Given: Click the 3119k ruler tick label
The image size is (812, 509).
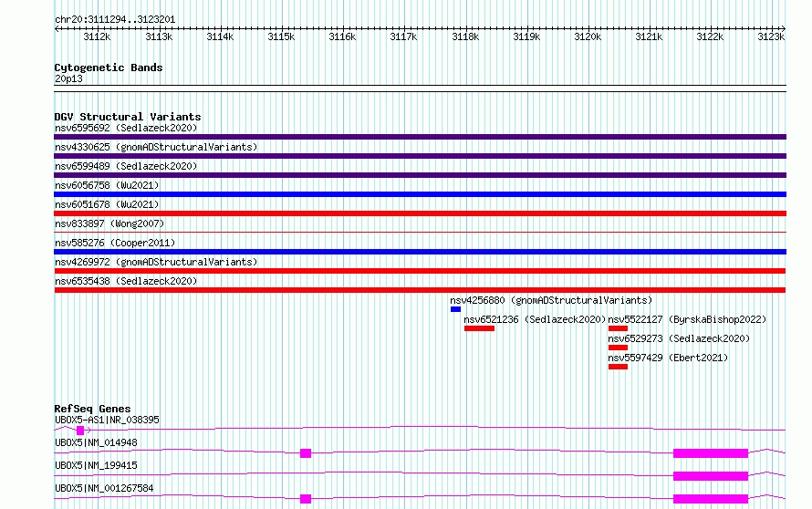Looking at the screenshot, I should (x=526, y=36).
